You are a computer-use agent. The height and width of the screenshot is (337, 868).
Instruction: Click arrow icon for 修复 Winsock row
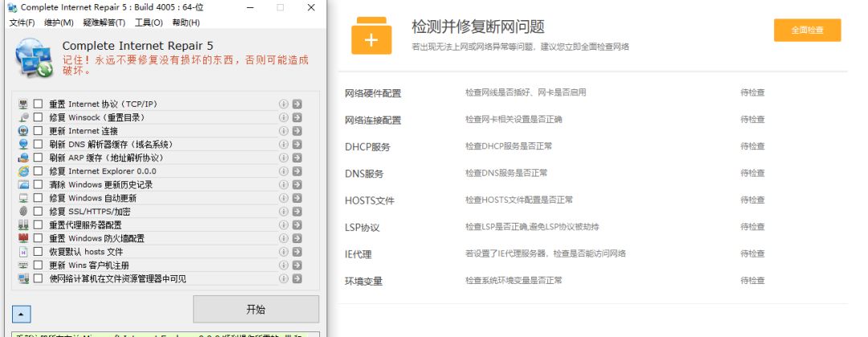(297, 117)
